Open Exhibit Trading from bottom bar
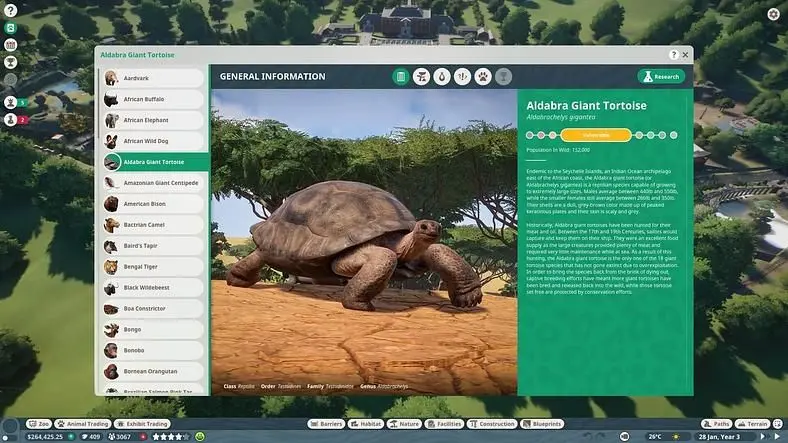 tap(143, 424)
